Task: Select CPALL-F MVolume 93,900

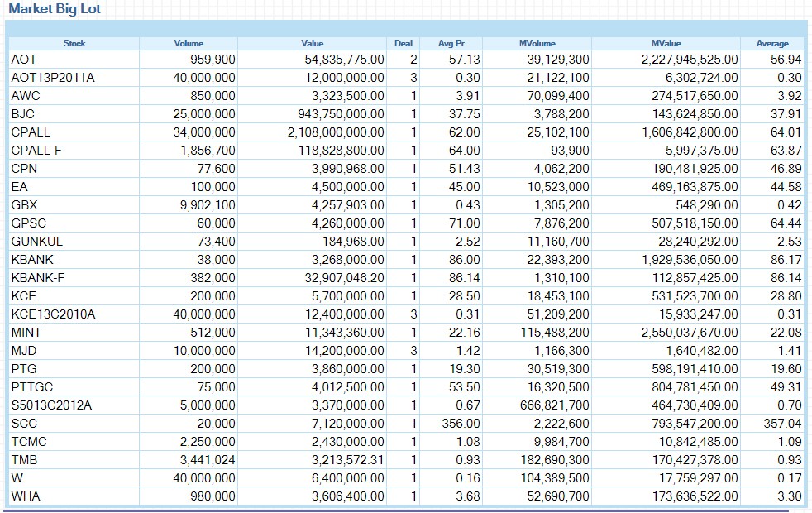Action: pyautogui.click(x=571, y=151)
